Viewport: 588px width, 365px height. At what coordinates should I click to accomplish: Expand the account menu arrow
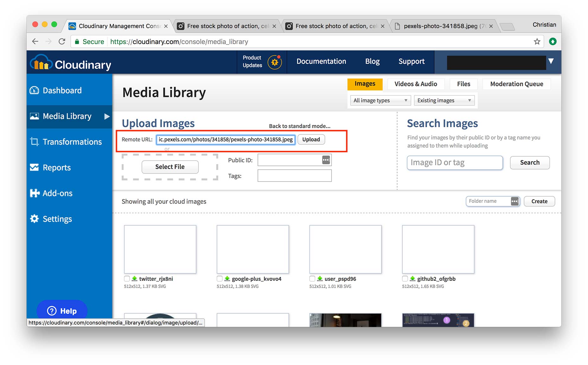(551, 61)
